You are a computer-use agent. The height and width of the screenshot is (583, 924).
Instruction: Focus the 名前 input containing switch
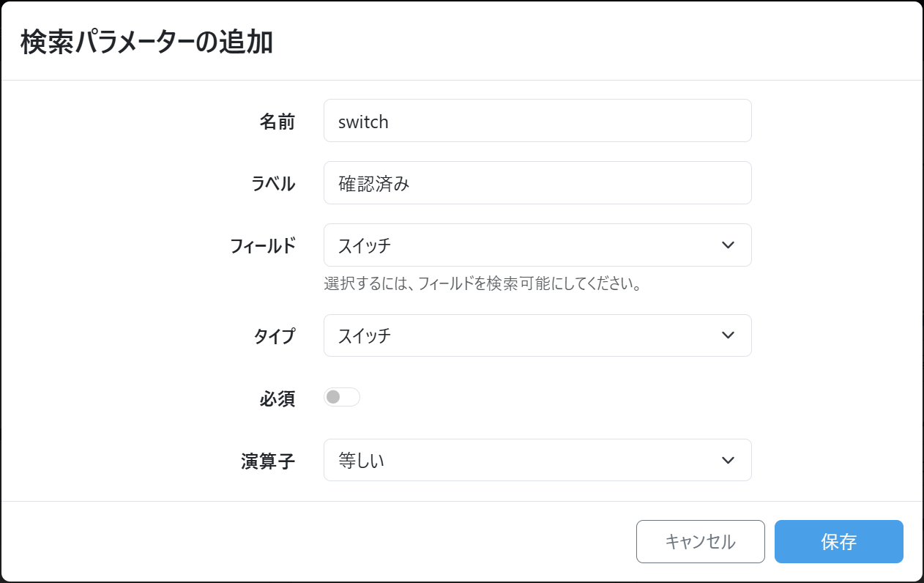pos(537,121)
